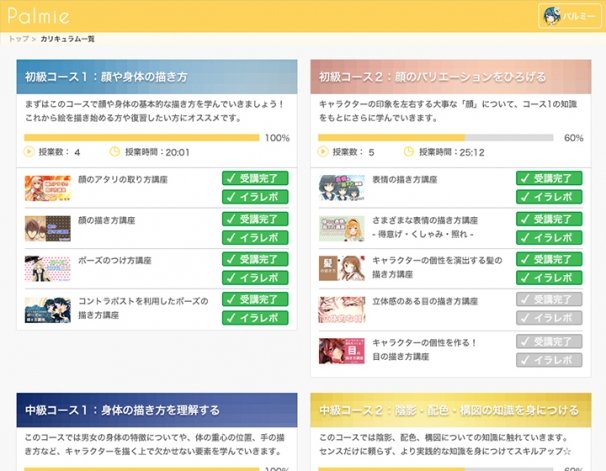Open lesson title コントラポストを利用したポーズの描き方講座
The image size is (606, 471).
click(x=143, y=308)
